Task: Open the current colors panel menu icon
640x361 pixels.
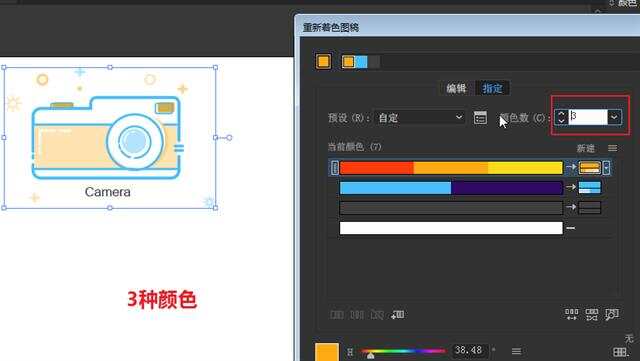Action: click(612, 148)
